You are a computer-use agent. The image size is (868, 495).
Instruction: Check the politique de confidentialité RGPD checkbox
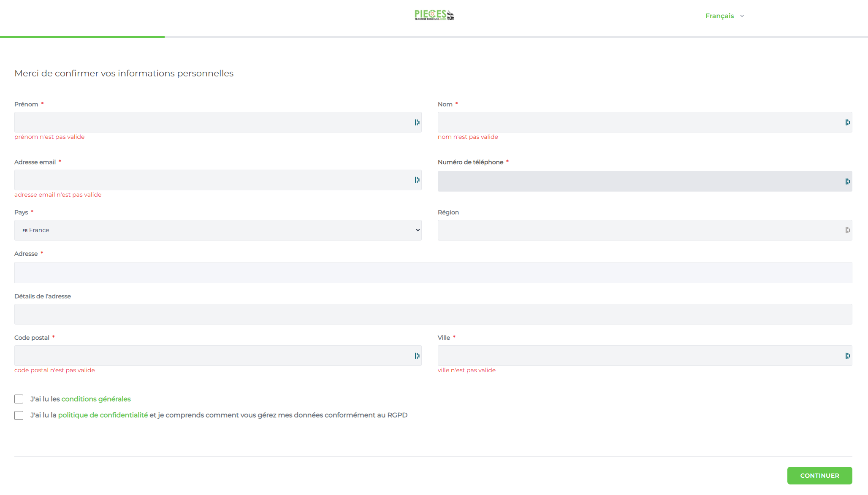tap(19, 416)
